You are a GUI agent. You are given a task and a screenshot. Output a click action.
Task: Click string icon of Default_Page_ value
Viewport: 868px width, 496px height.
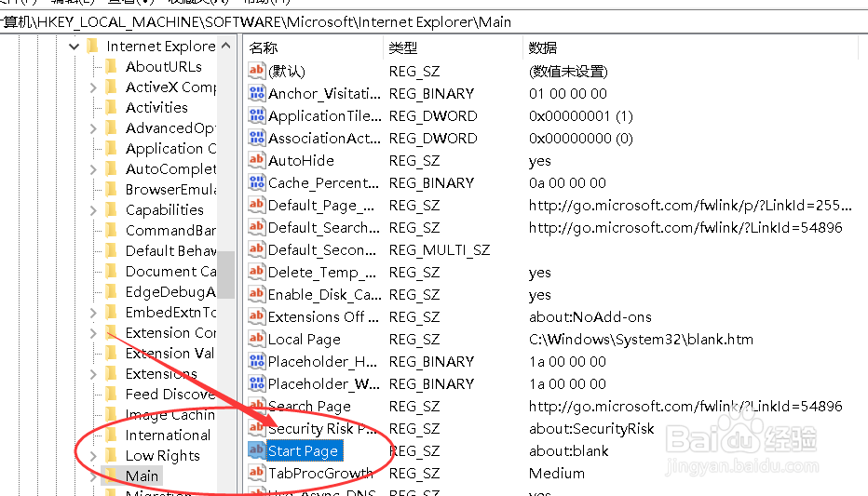[x=256, y=205]
